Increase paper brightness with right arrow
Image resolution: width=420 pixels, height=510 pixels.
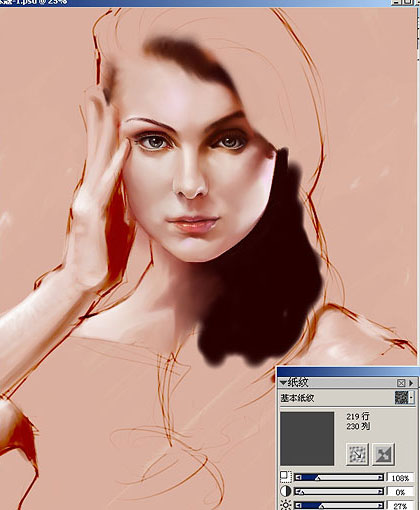click(380, 505)
